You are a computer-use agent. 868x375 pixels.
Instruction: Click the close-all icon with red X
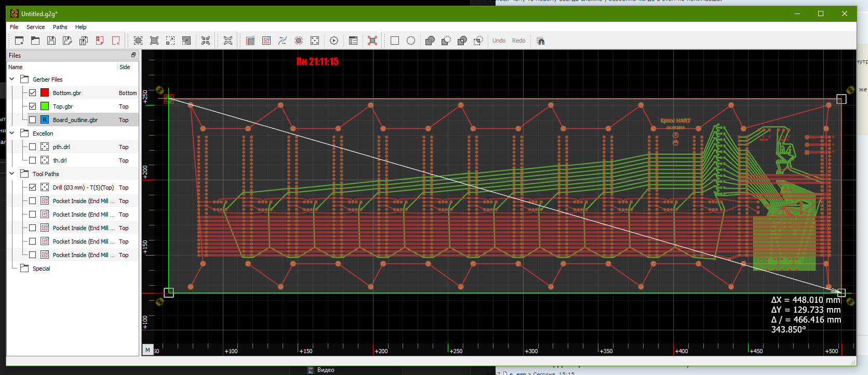116,41
